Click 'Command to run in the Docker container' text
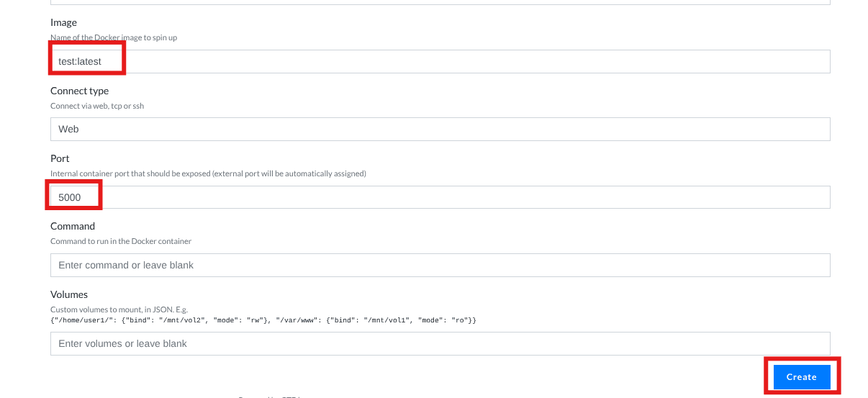868x398 pixels. click(x=121, y=241)
